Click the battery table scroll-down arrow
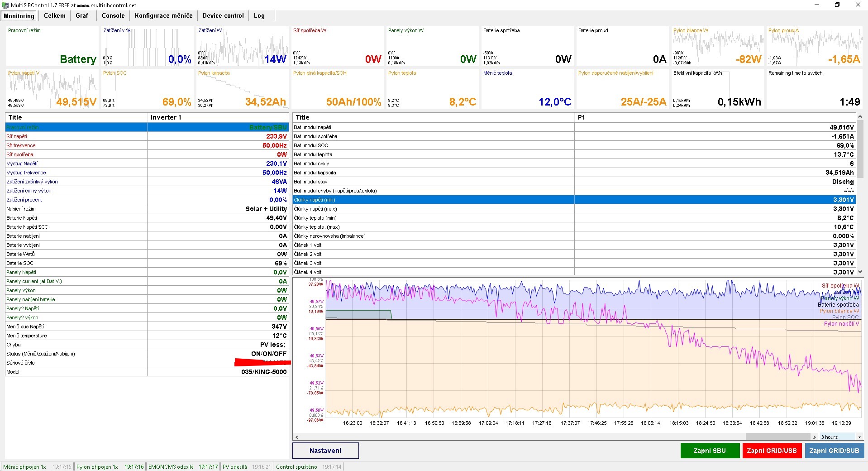The height and width of the screenshot is (471, 868). click(x=860, y=272)
